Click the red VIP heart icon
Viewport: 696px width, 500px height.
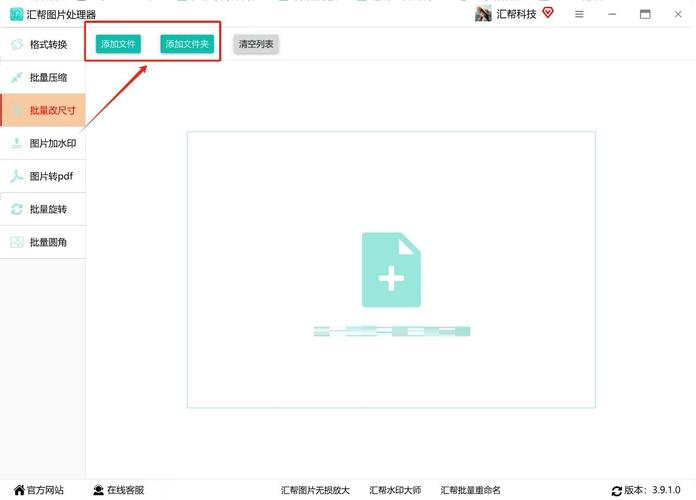[548, 13]
